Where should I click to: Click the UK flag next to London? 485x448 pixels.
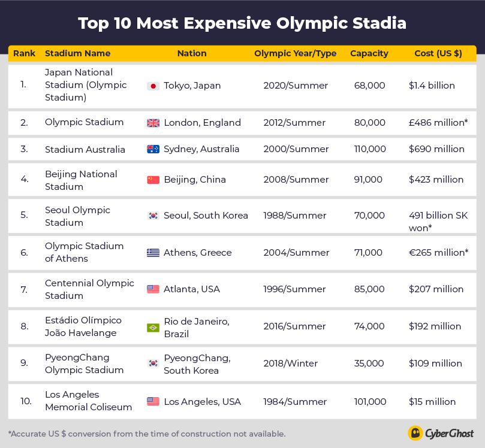tap(153, 123)
